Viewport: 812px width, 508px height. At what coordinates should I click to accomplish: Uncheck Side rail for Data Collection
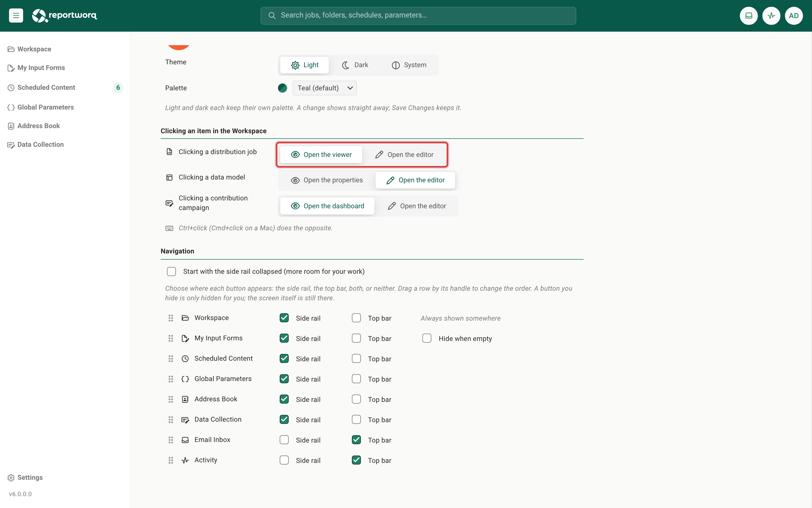tap(284, 419)
